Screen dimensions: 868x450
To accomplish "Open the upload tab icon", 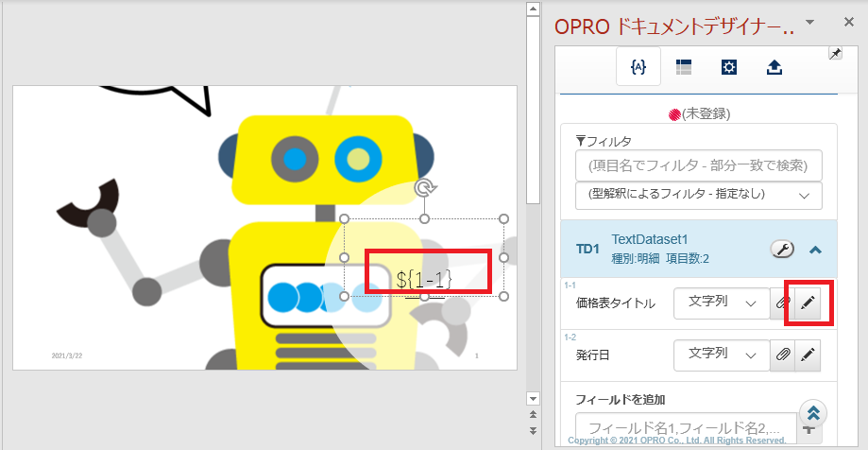I will tap(774, 68).
